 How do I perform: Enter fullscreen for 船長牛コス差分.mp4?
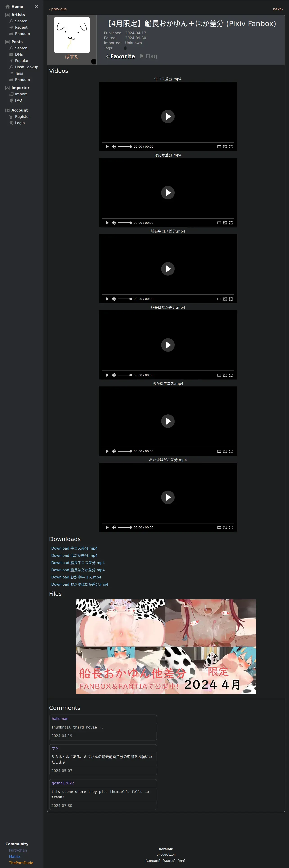pos(231,299)
